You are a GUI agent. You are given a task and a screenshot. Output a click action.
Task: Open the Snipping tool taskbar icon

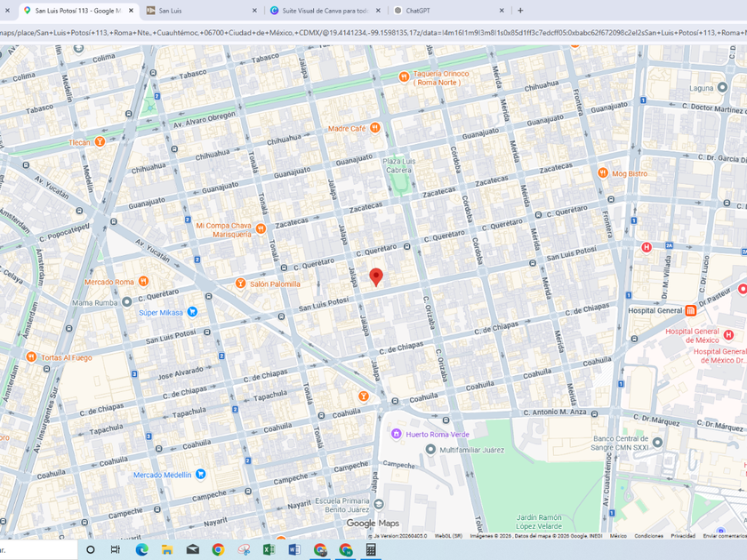244,549
